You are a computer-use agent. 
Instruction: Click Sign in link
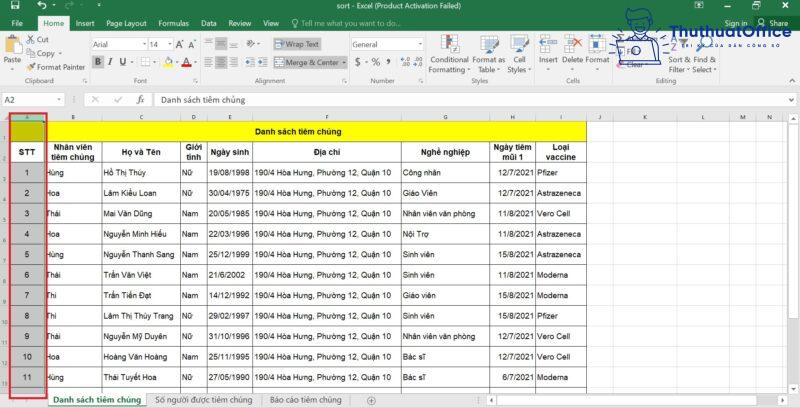[735, 23]
